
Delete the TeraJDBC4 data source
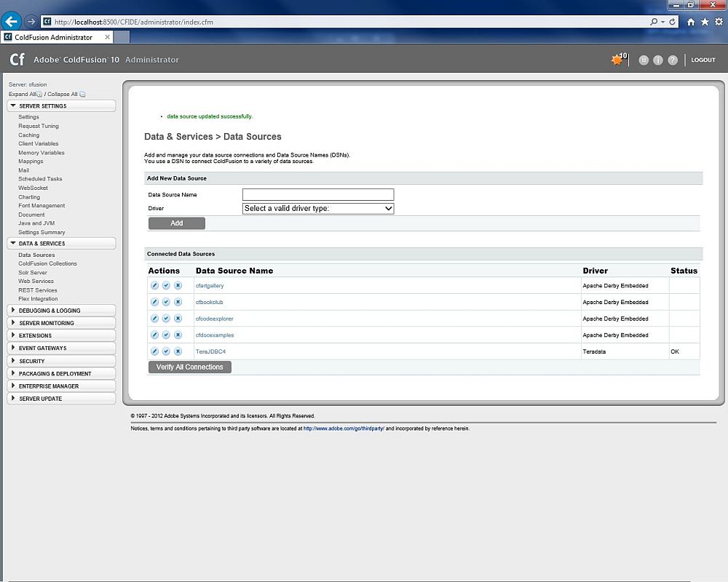178,351
